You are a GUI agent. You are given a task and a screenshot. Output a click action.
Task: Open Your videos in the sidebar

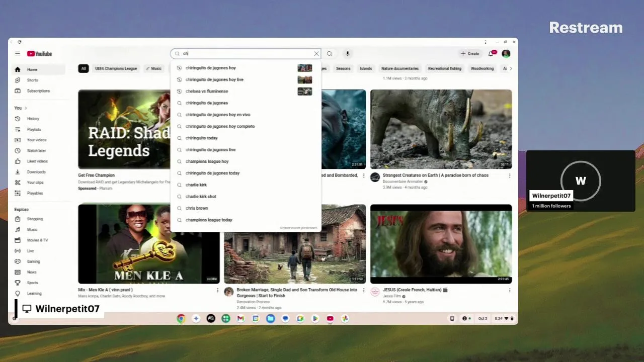[38, 140]
